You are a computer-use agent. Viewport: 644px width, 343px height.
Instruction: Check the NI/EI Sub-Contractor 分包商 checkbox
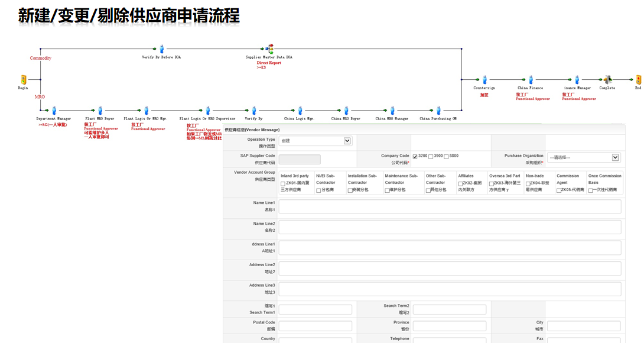coord(318,190)
